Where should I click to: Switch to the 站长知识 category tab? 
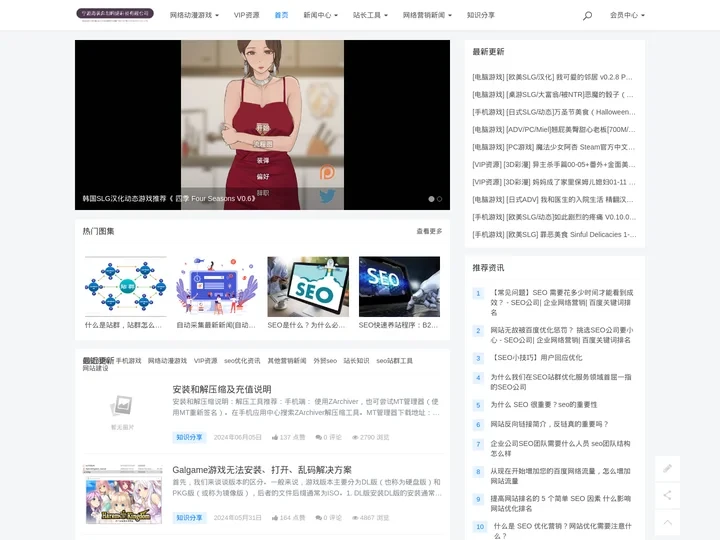[x=356, y=360]
